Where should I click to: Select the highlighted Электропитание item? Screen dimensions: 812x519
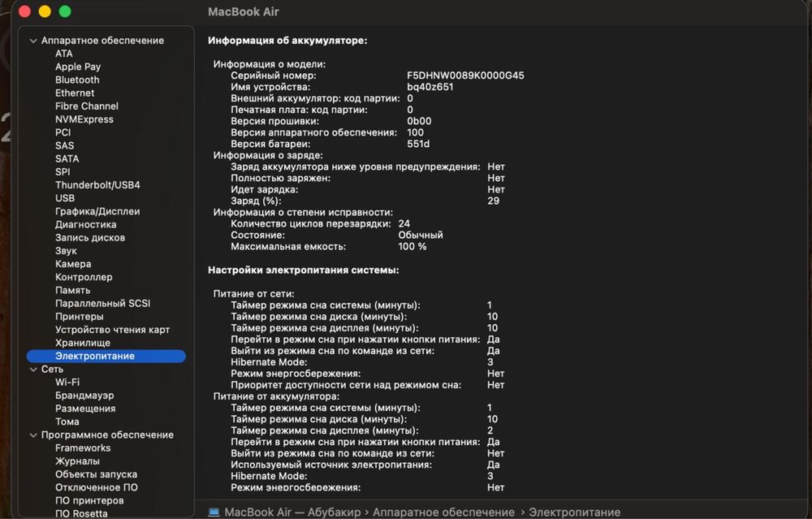point(106,356)
